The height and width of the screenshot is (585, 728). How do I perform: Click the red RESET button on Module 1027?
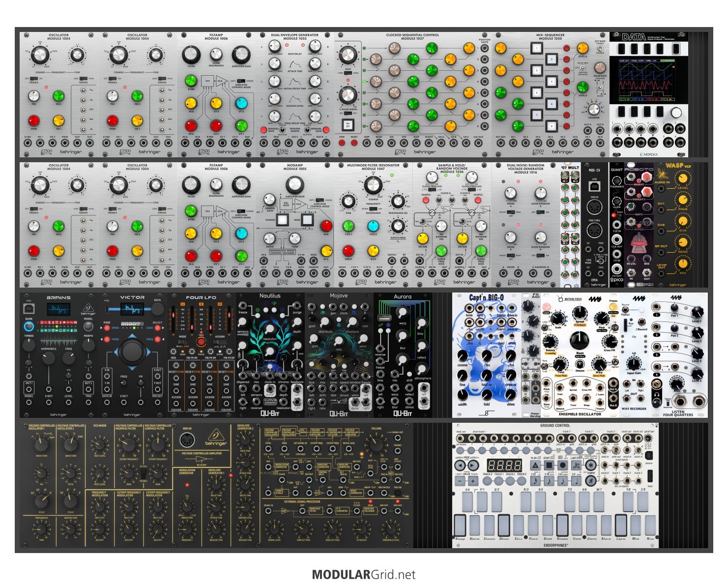[354, 143]
